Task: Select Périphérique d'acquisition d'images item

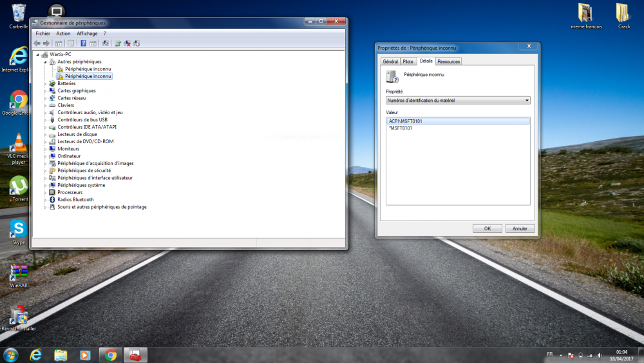Action: pyautogui.click(x=95, y=163)
